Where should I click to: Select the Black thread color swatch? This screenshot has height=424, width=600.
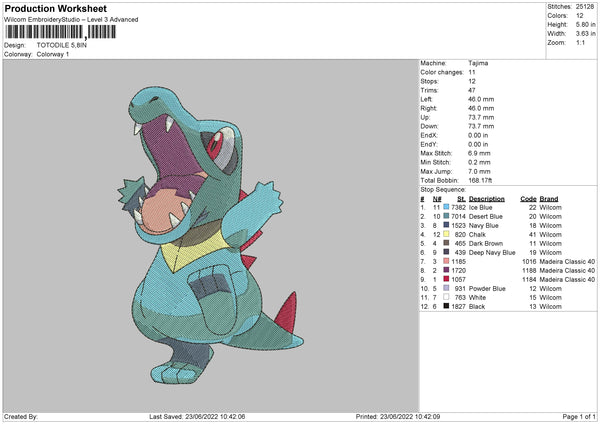(x=449, y=306)
